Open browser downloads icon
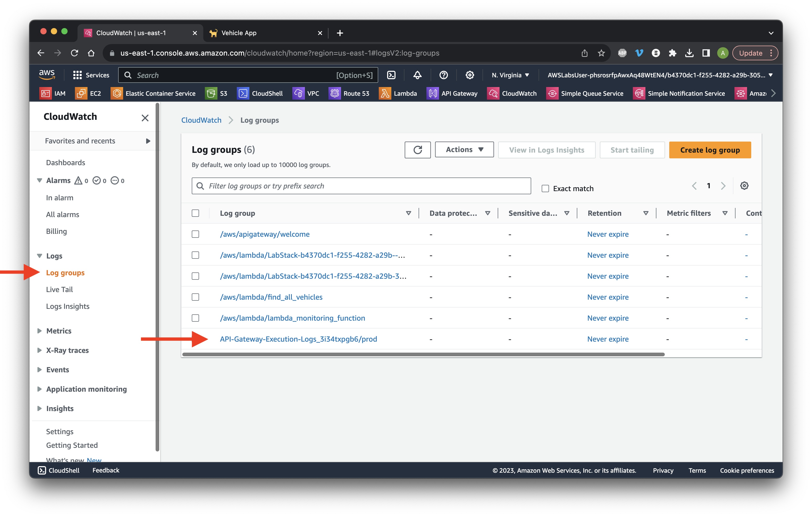The image size is (812, 517). point(689,53)
